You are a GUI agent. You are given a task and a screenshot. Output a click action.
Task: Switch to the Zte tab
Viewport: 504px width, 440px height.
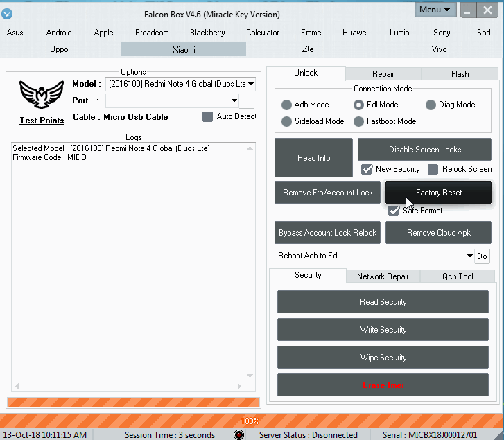[308, 49]
